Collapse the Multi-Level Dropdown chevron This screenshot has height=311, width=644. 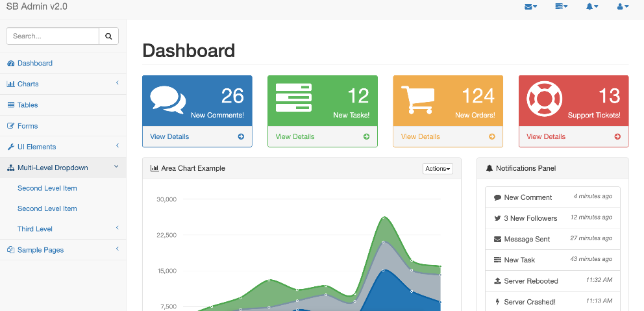click(x=116, y=167)
